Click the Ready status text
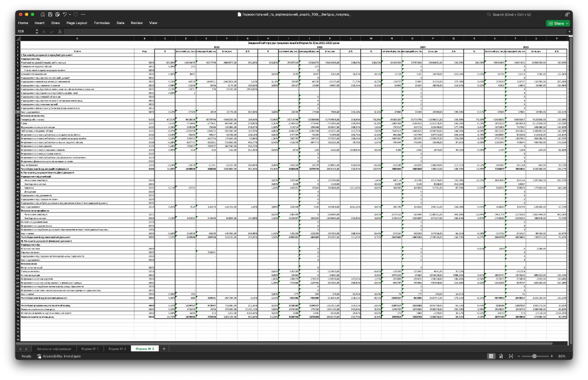 click(x=26, y=357)
